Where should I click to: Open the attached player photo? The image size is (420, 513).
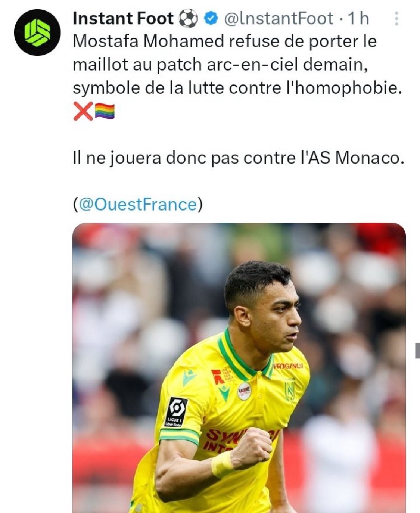click(x=239, y=368)
